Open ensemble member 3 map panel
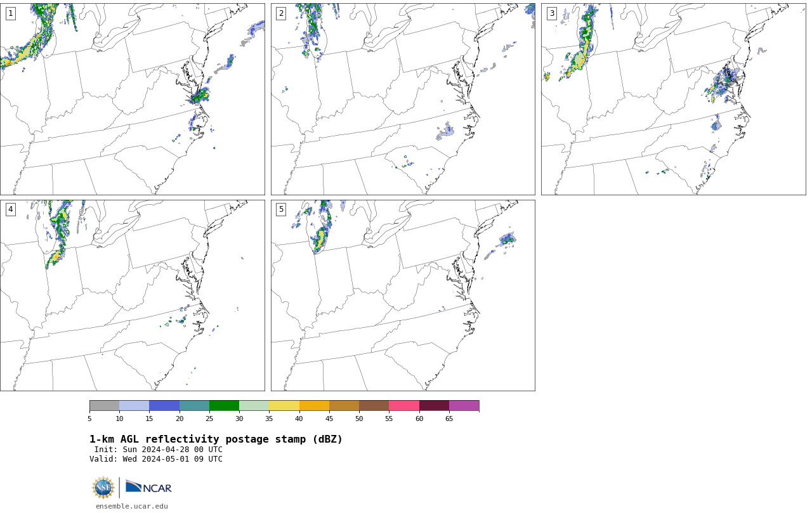 (673, 99)
